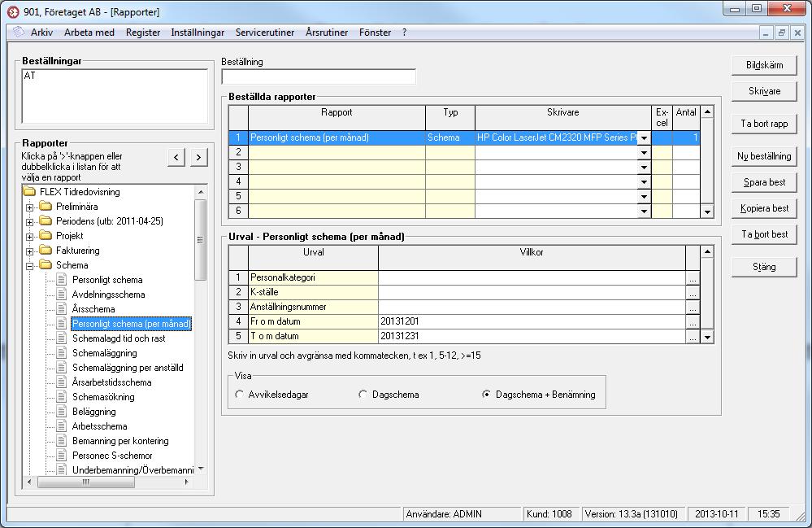Click the document icon beside Avdelningsschema
This screenshot has height=528, width=812.
tap(62, 295)
